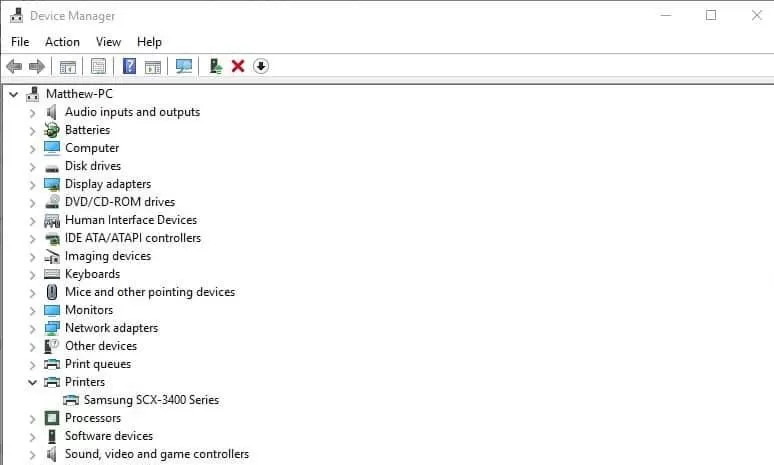Select Sound, video and game controllers label

pos(157,454)
